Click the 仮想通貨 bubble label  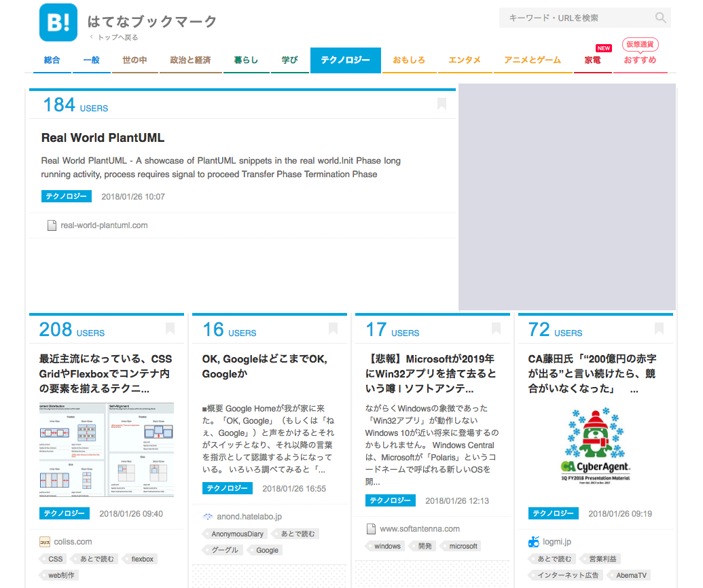point(641,44)
